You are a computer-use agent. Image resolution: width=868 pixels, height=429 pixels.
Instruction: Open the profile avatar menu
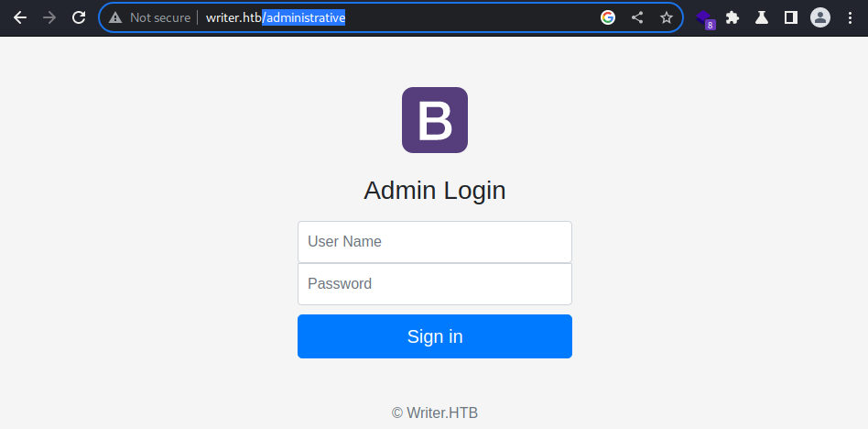(820, 17)
